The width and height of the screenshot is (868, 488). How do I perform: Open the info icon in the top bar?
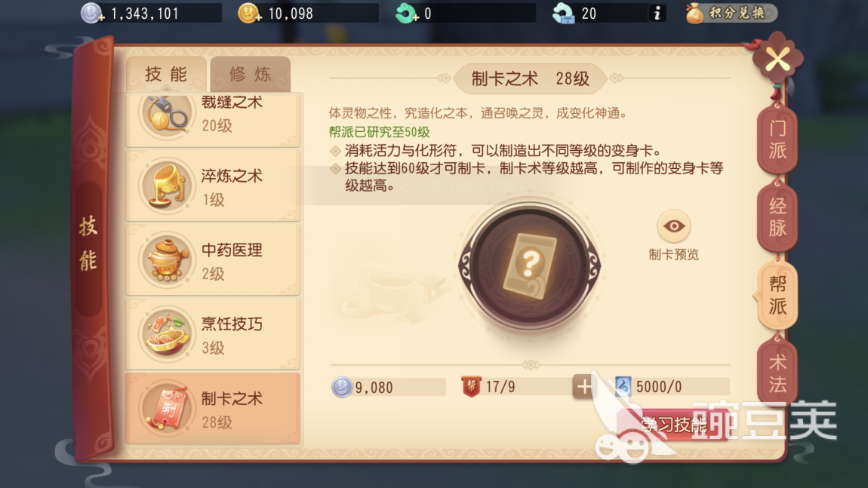[657, 14]
